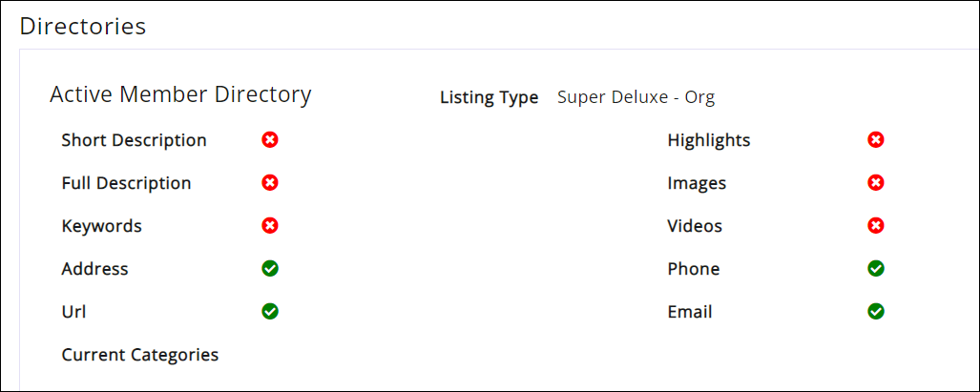The height and width of the screenshot is (392, 980).
Task: Click the green checkmark beside Phone
Action: point(876,269)
